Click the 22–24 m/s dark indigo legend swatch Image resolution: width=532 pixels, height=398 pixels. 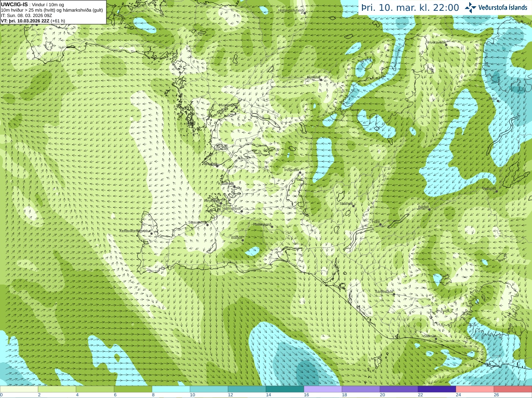pyautogui.click(x=437, y=389)
